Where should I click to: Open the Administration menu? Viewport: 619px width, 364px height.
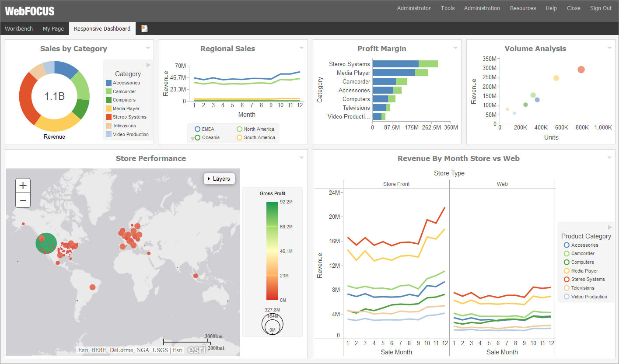(482, 8)
